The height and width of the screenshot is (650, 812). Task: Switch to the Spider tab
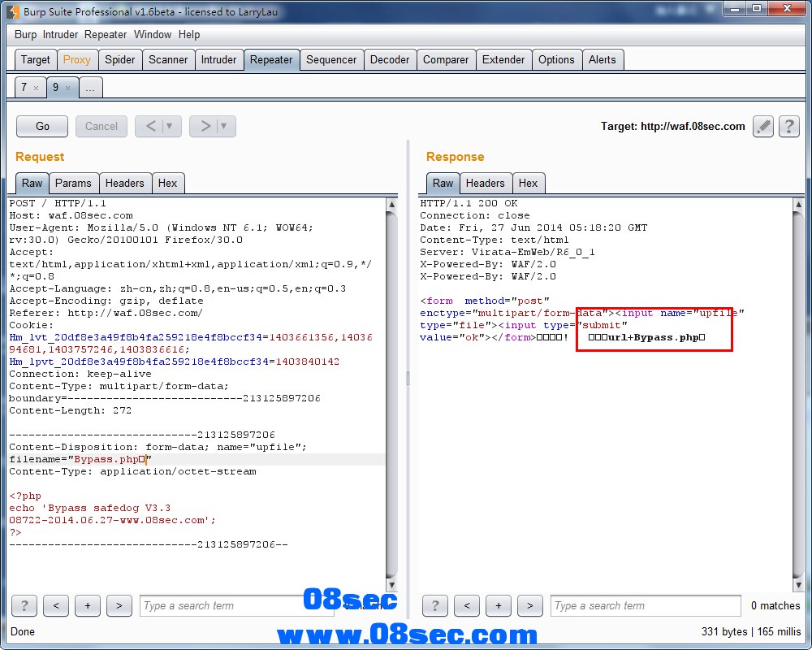point(119,59)
